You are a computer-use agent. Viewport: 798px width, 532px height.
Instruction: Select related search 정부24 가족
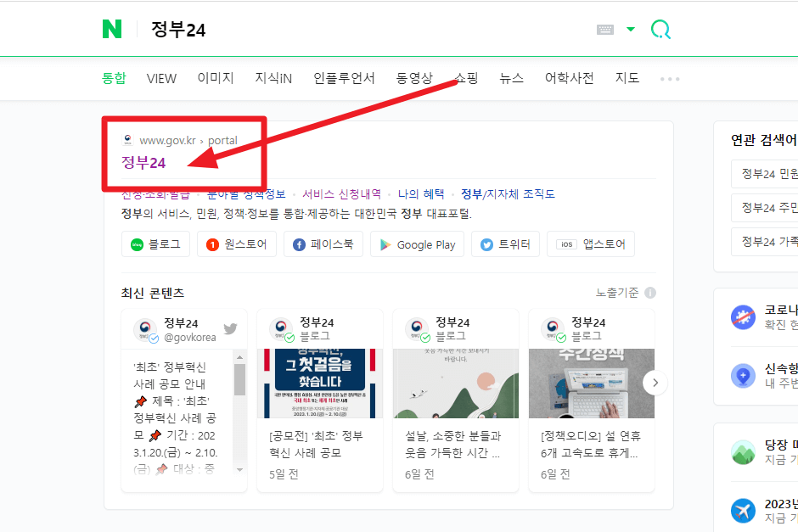(764, 242)
